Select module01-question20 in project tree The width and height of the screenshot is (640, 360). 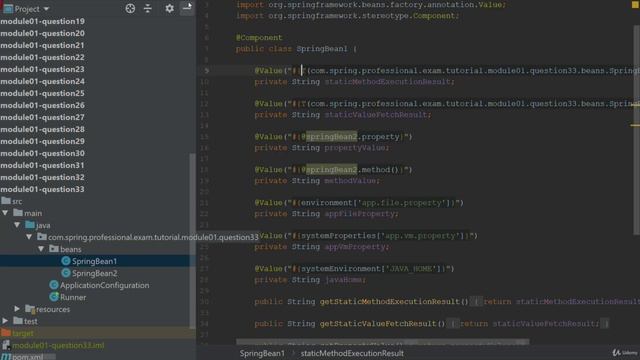(x=42, y=33)
